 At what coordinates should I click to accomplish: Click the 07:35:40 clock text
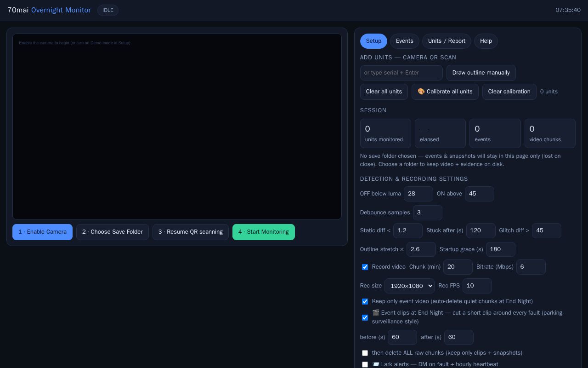[568, 10]
